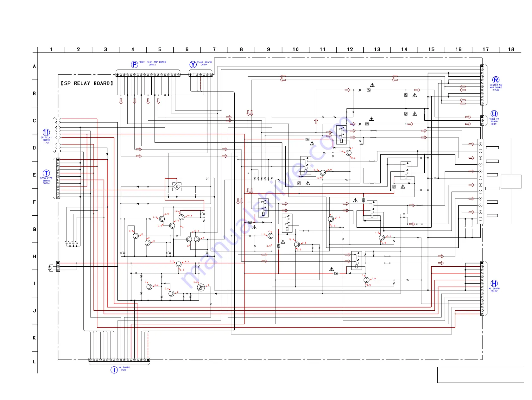This screenshot has width=532, height=400.
Task: Click the MC BOARD CN102 label
Action: click(494, 290)
